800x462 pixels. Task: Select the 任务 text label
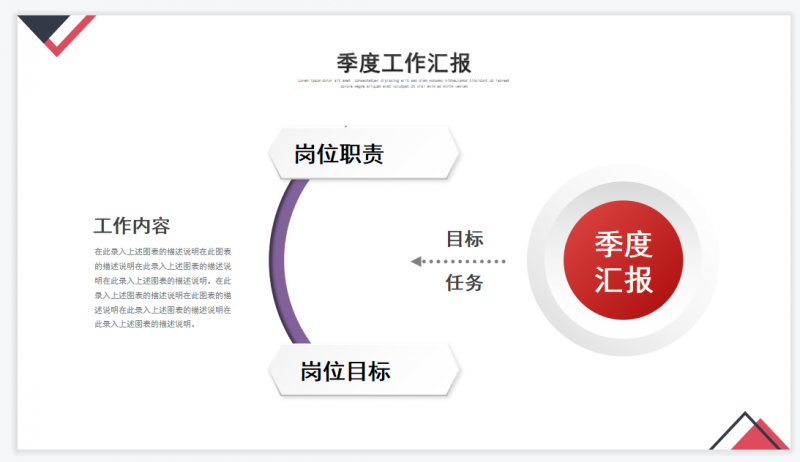464,283
